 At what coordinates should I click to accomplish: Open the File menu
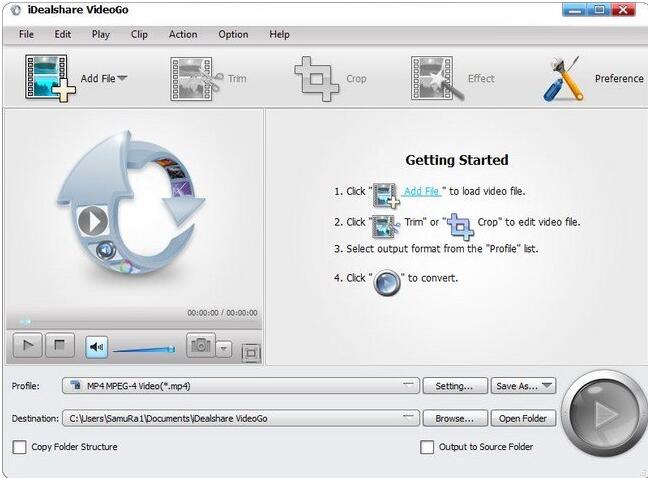tap(26, 34)
